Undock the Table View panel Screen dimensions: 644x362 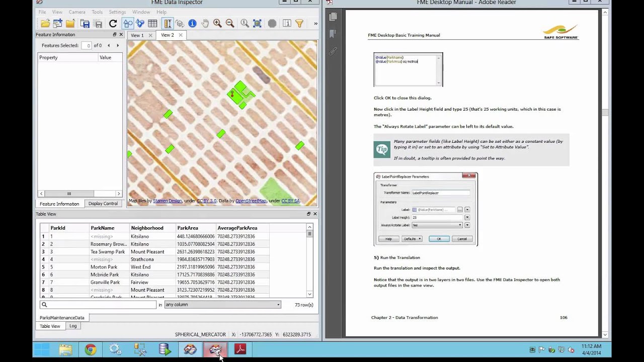pos(308,214)
